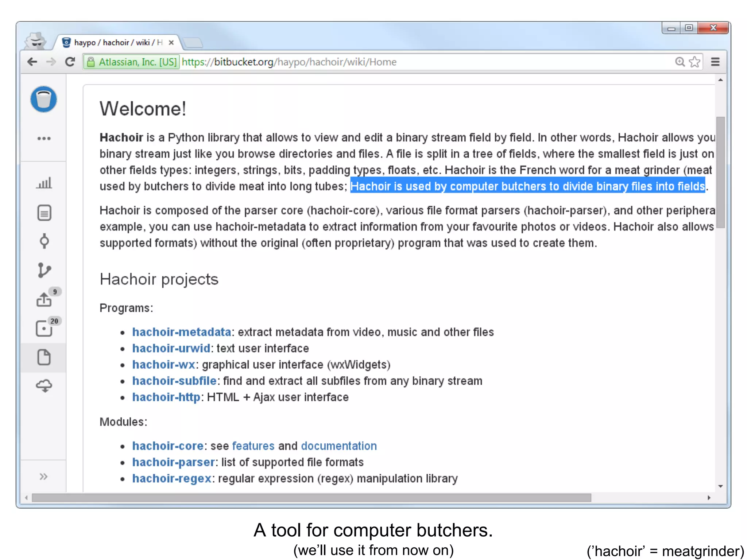Click the scroll left arrow
747x560 pixels.
(26, 498)
